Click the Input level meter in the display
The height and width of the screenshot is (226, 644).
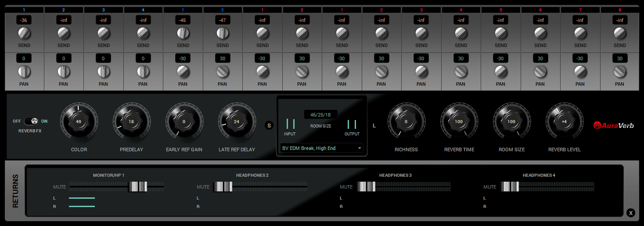290,124
